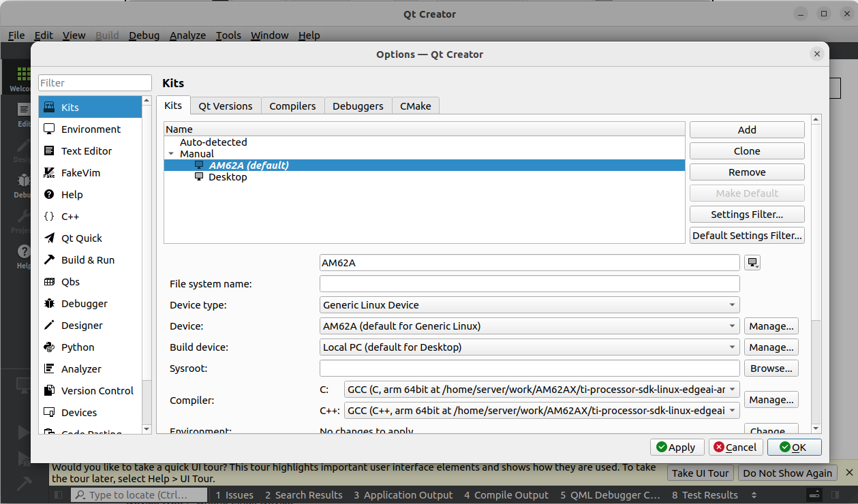Open Settings Filter...
858x504 pixels.
click(747, 215)
